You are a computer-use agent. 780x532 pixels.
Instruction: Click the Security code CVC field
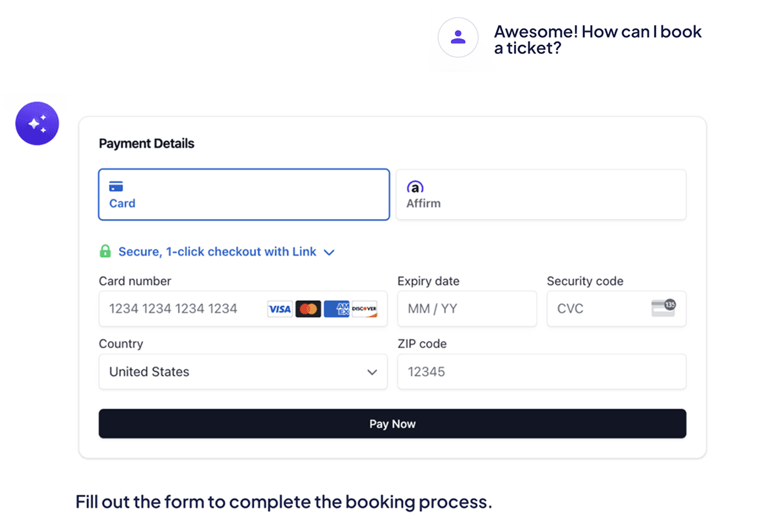pos(598,309)
